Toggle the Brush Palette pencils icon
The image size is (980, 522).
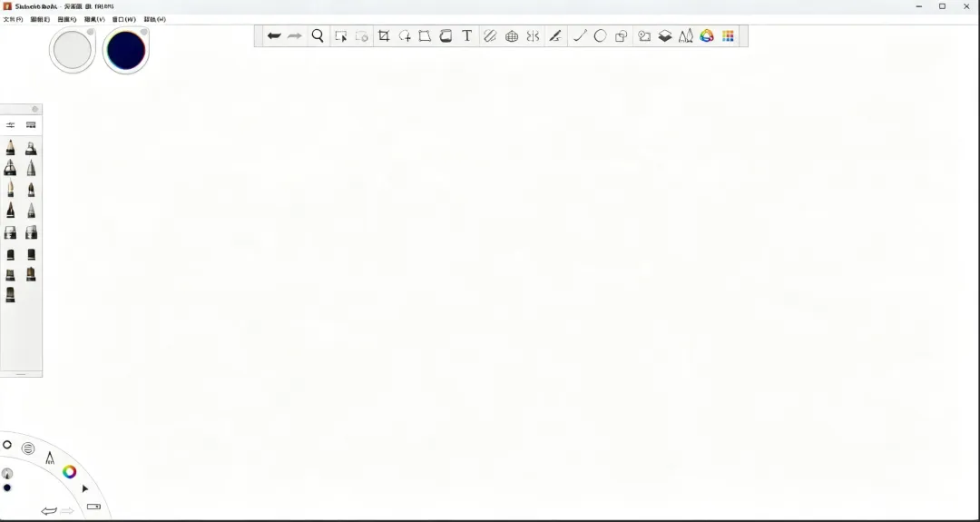click(686, 36)
